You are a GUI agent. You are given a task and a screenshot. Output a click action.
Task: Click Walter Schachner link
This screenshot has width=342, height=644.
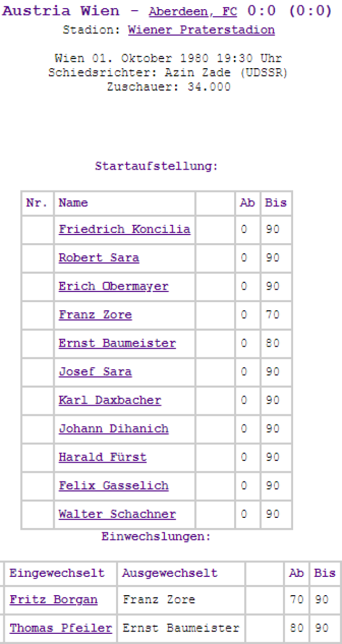(117, 514)
